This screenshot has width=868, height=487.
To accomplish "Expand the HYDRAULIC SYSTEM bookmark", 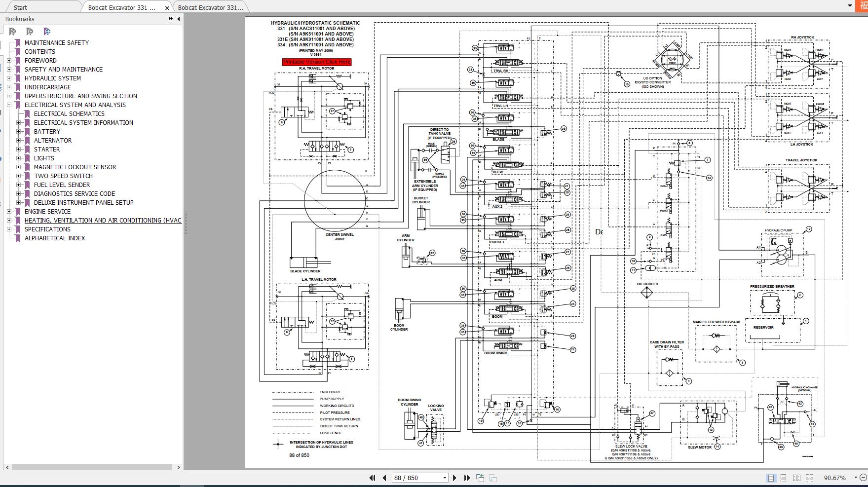I will [x=9, y=78].
